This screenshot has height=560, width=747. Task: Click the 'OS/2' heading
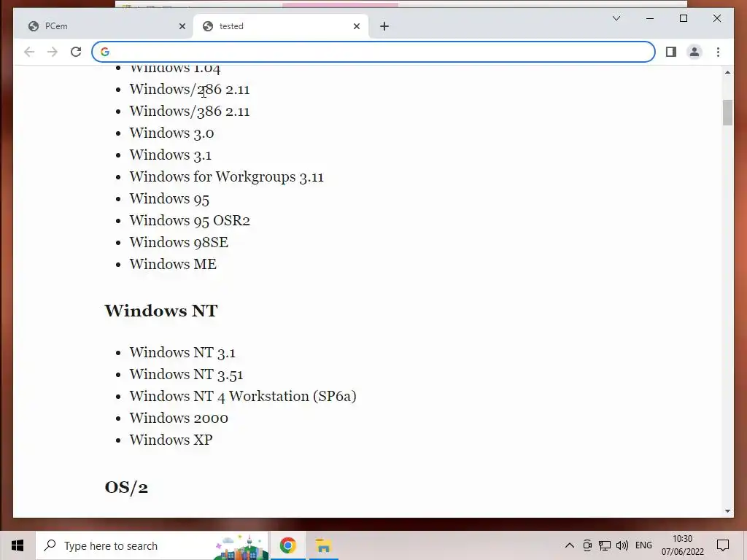(126, 487)
